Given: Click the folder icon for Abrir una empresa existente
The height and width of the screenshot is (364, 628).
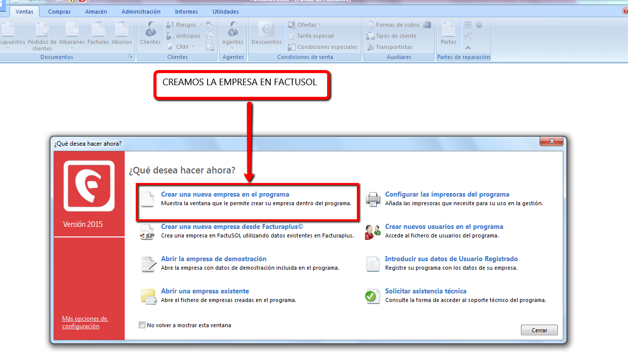Looking at the screenshot, I should click(148, 296).
